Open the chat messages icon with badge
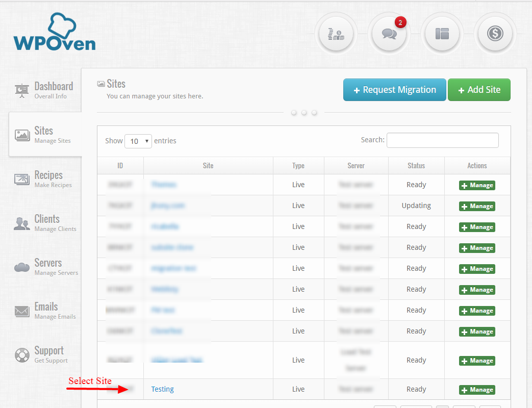This screenshot has height=408, width=532. tap(389, 34)
